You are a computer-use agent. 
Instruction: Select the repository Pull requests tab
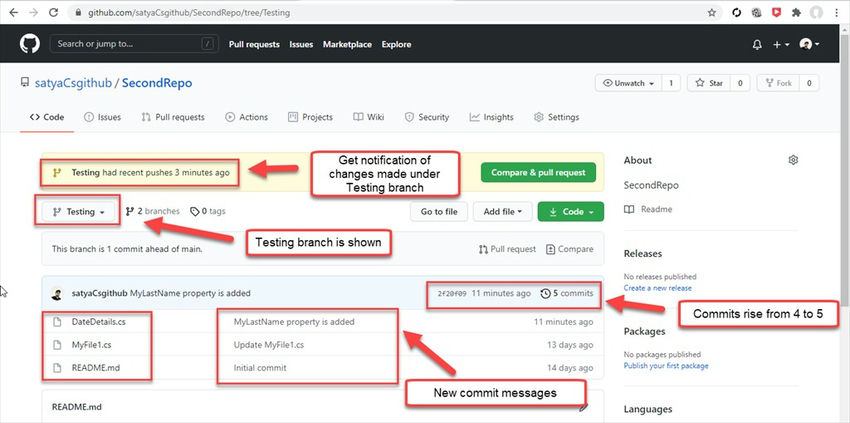[173, 117]
